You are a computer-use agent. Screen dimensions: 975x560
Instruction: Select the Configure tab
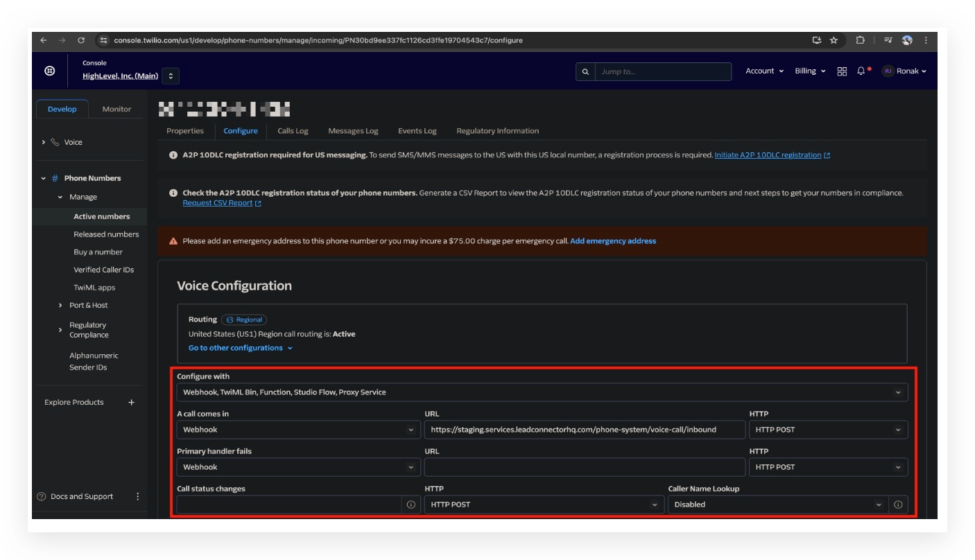click(x=241, y=130)
